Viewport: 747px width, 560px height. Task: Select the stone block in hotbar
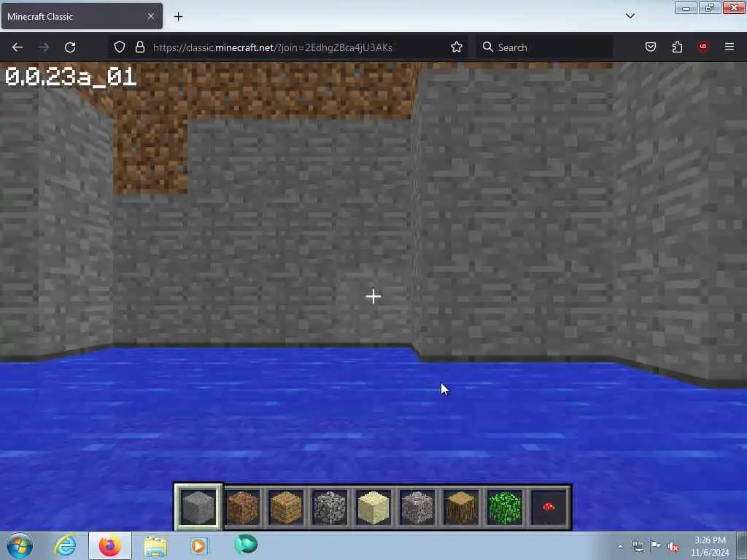coord(198,507)
